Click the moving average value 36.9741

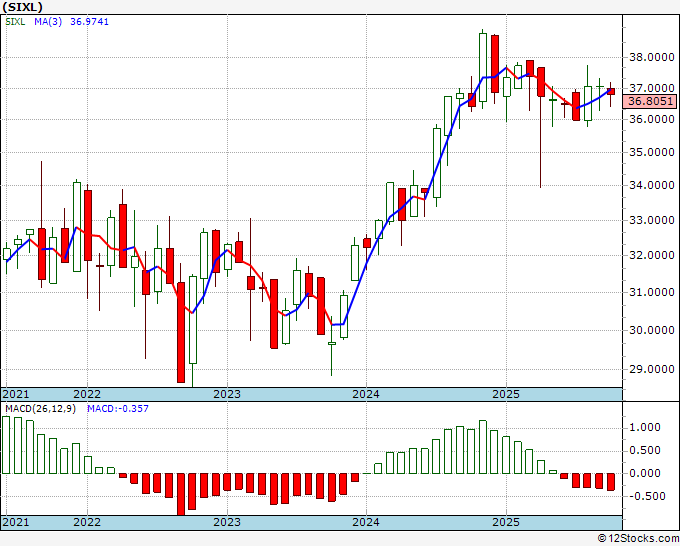[x=89, y=22]
